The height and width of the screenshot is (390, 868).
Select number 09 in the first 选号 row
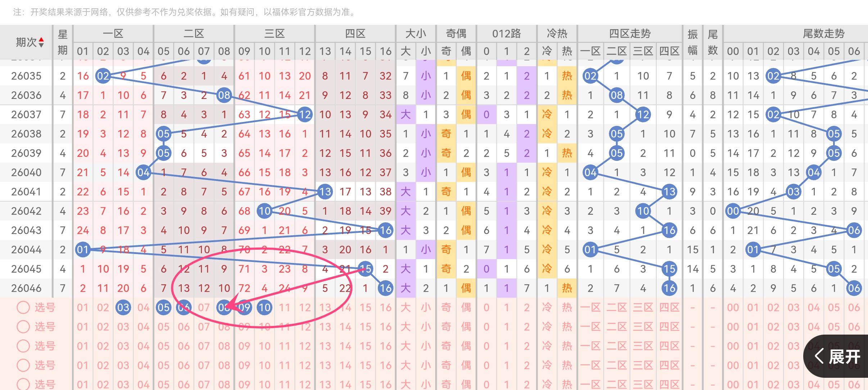tap(244, 308)
